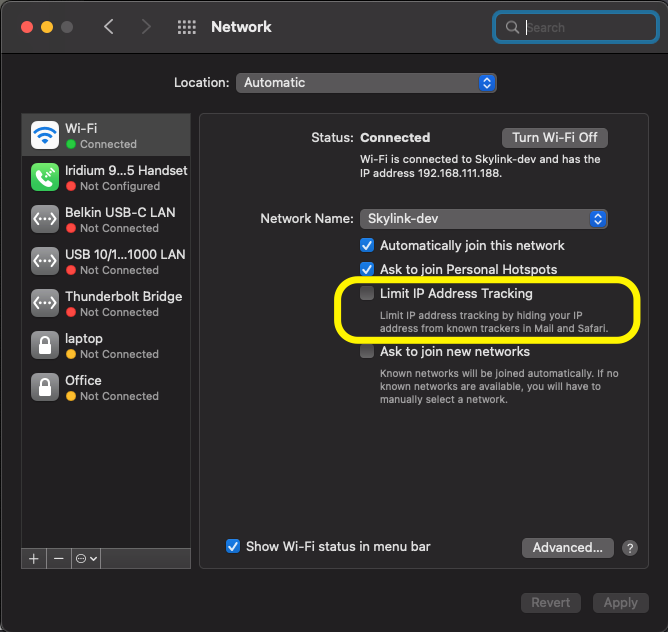This screenshot has height=632, width=668.
Task: Remove selected service with minus button
Action: click(x=59, y=558)
